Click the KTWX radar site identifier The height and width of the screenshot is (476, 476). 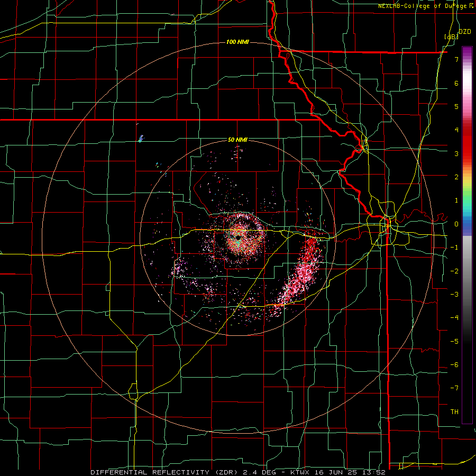[300, 472]
